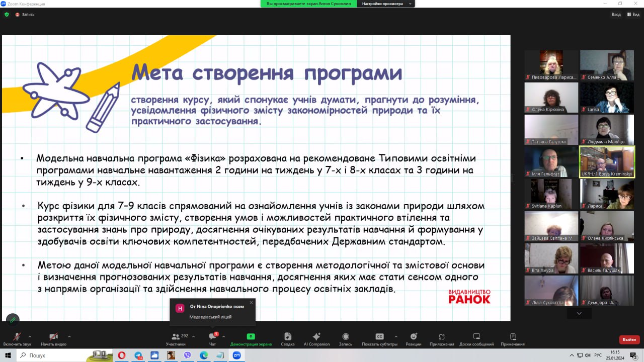Screen dimensions: 644x362
Task: Close the Nina Onoprienko chat notification
Action: (x=251, y=302)
